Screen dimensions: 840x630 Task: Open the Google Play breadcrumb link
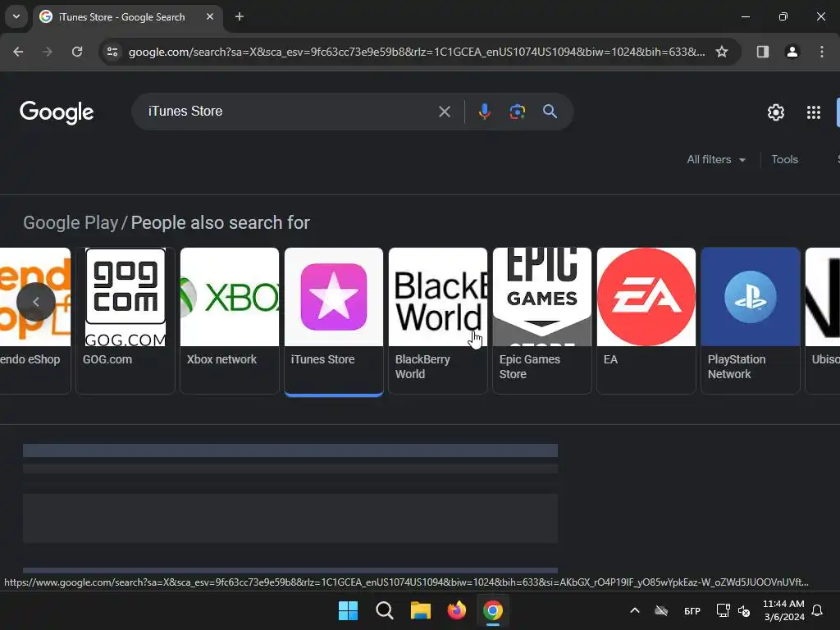coord(71,222)
